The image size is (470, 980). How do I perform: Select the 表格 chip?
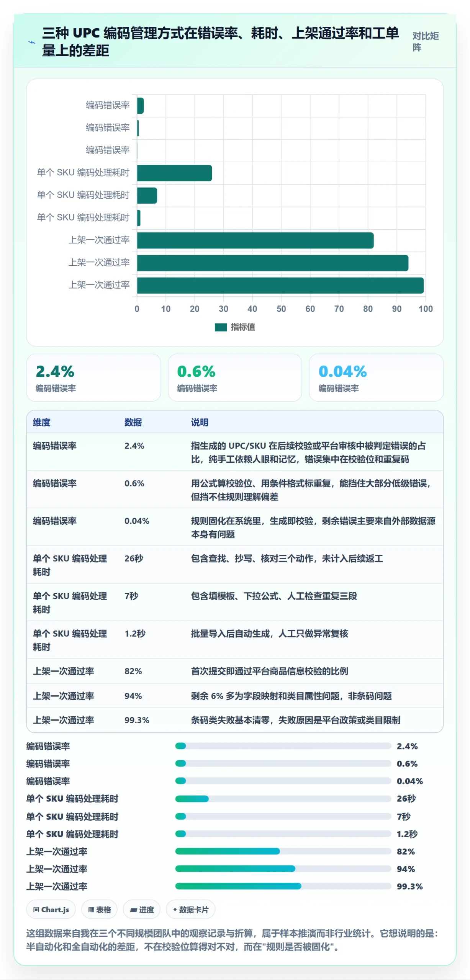pos(99,910)
